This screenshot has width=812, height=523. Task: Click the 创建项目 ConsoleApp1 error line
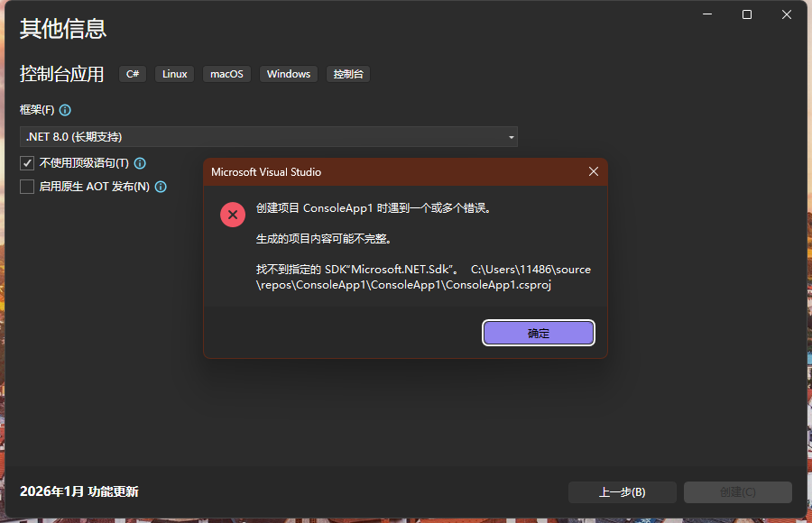pyautogui.click(x=374, y=208)
